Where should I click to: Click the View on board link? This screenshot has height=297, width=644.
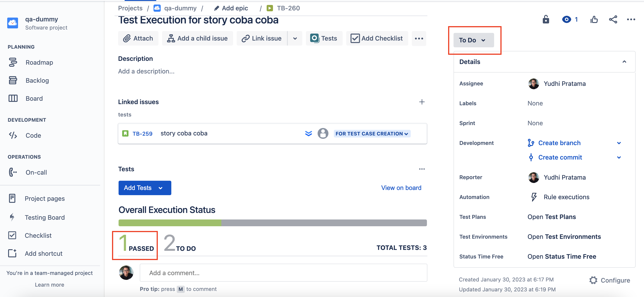tap(401, 188)
